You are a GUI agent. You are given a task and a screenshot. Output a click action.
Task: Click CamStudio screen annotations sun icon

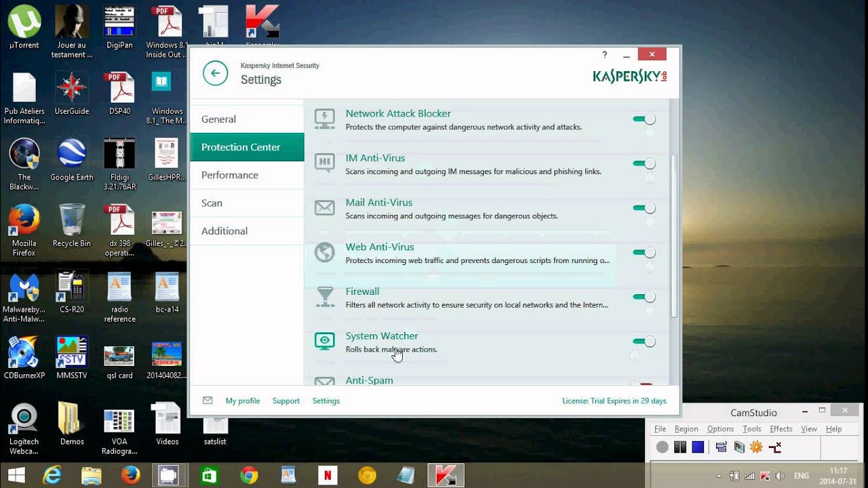757,447
